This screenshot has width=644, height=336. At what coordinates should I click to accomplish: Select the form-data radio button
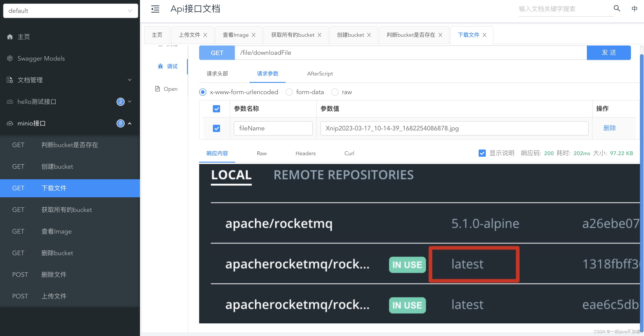pyautogui.click(x=289, y=92)
